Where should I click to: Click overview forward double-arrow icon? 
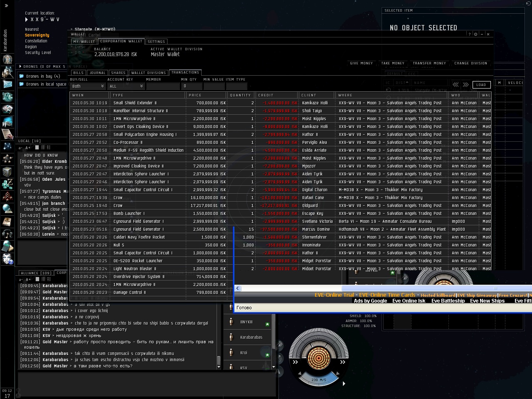click(466, 84)
